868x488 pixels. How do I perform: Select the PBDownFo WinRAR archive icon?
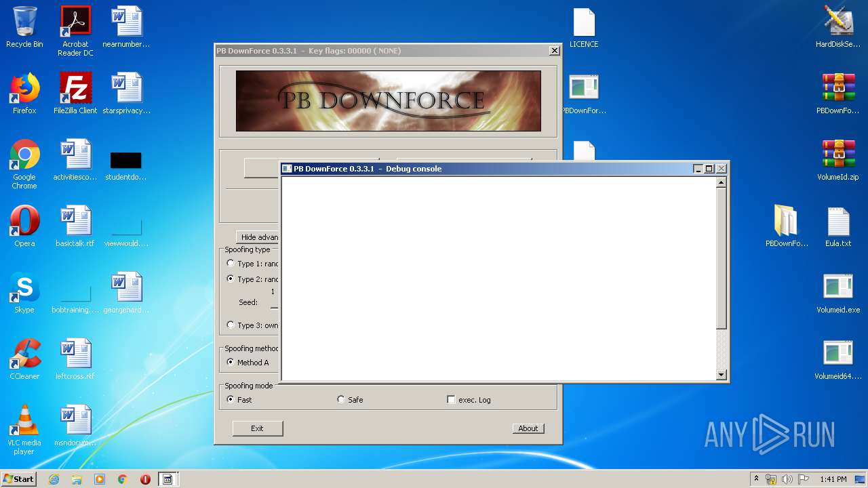(x=838, y=94)
